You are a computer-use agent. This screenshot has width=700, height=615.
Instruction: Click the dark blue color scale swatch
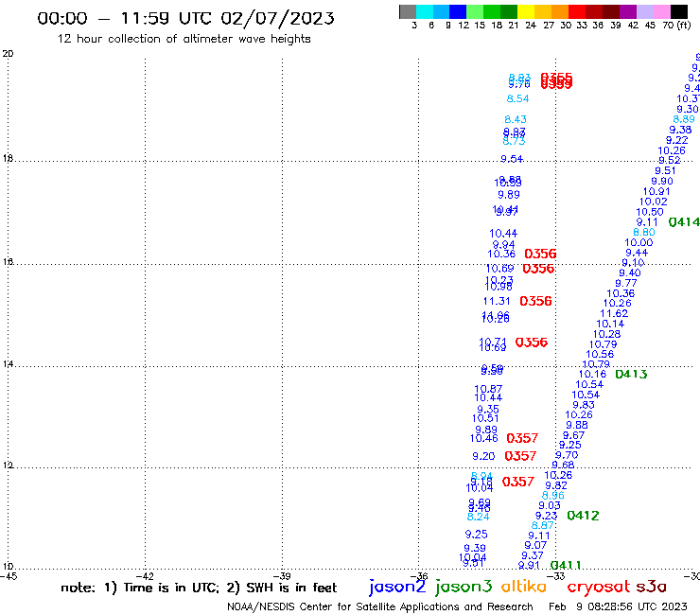pyautogui.click(x=458, y=11)
